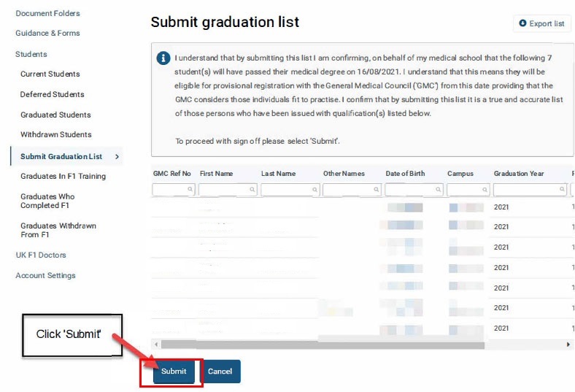Screen dimensions: 575x392
Task: Click the scroll left arrow of table
Action: pyautogui.click(x=157, y=345)
